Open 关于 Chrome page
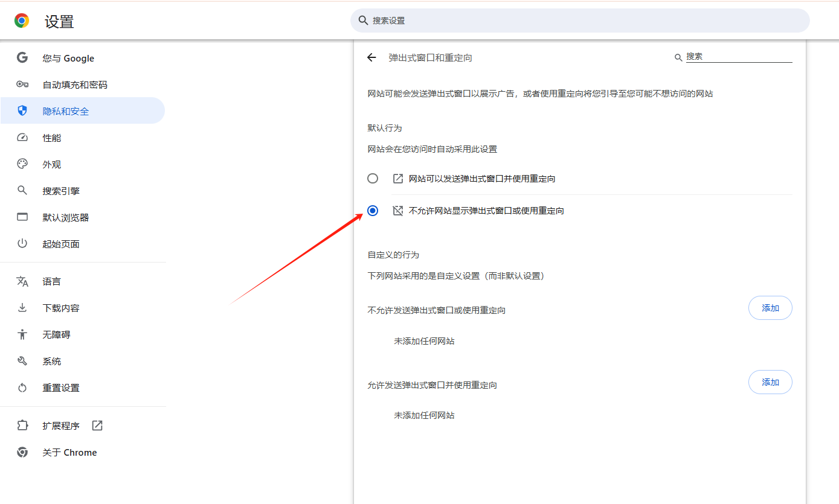 [83, 453]
